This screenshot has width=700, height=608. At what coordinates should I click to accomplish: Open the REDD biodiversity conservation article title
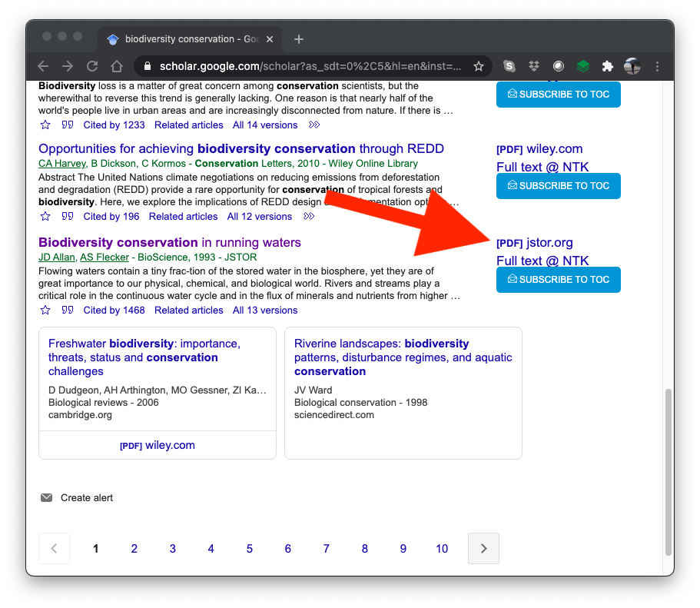tap(241, 148)
